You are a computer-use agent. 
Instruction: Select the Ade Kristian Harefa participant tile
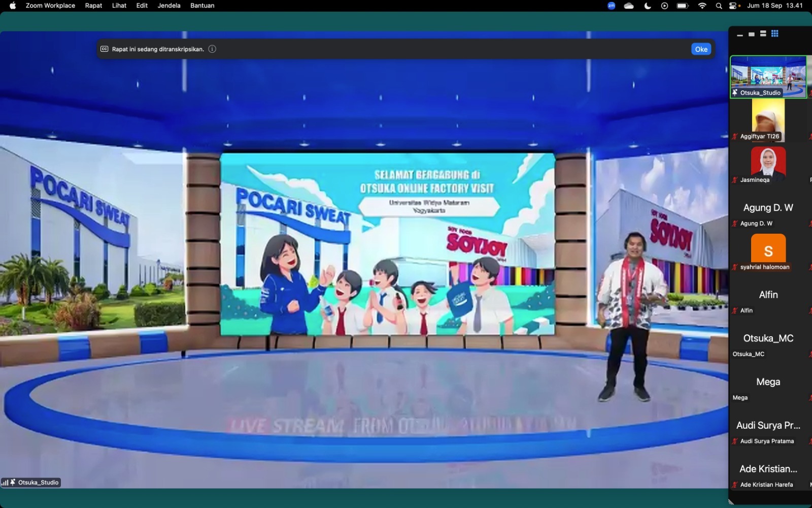pyautogui.click(x=768, y=469)
